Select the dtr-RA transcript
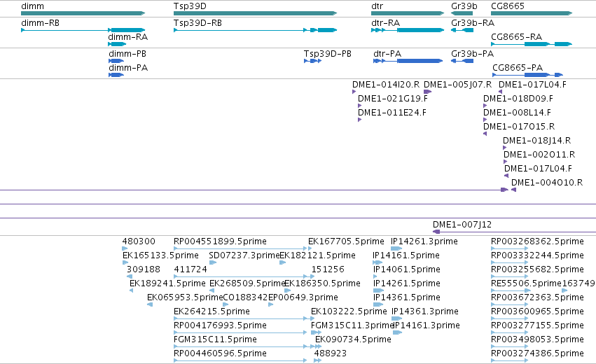 pyautogui.click(x=408, y=30)
